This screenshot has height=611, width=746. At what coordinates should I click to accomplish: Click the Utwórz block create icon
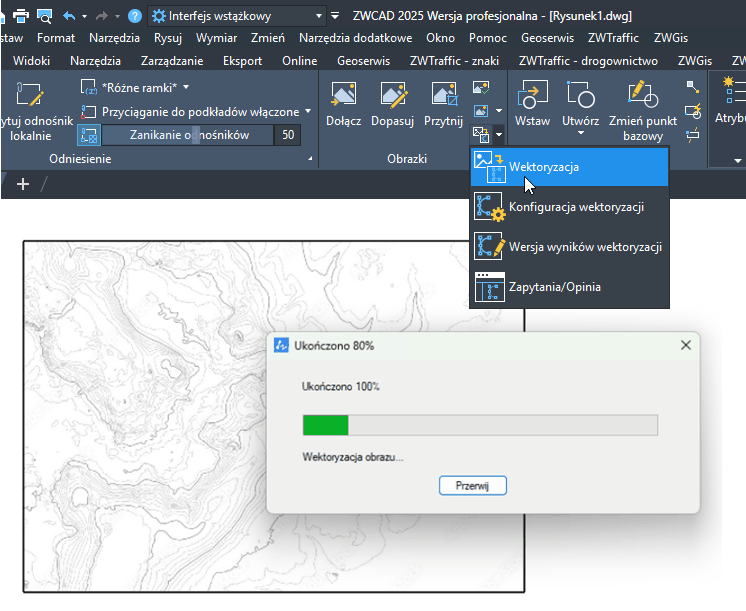point(581,94)
